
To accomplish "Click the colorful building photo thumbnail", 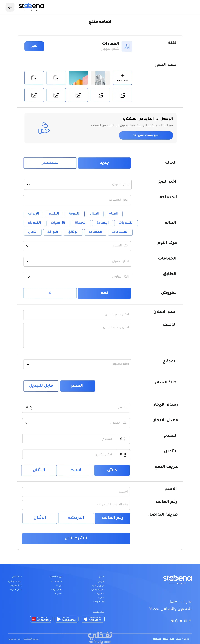I will (x=78, y=78).
